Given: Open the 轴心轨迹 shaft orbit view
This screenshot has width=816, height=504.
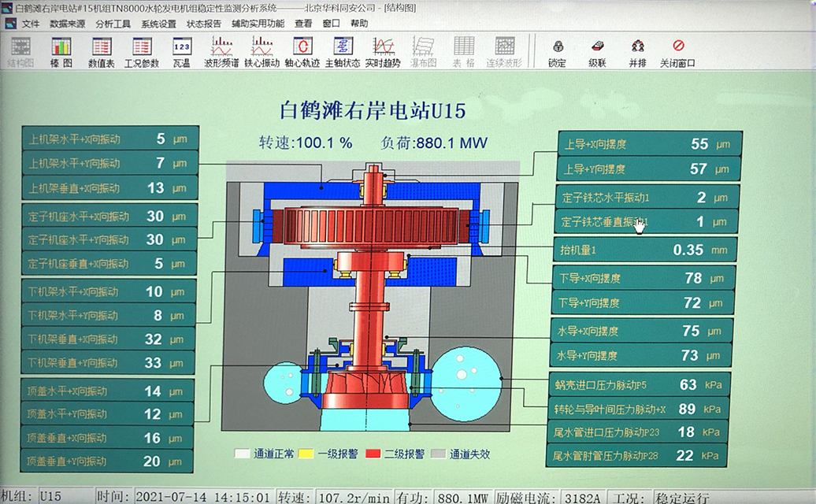Looking at the screenshot, I should click(x=302, y=51).
